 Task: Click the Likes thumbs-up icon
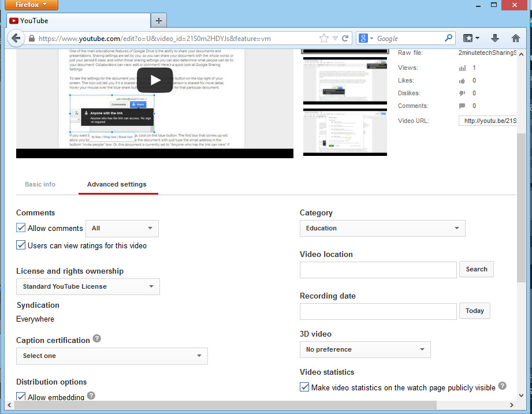462,81
